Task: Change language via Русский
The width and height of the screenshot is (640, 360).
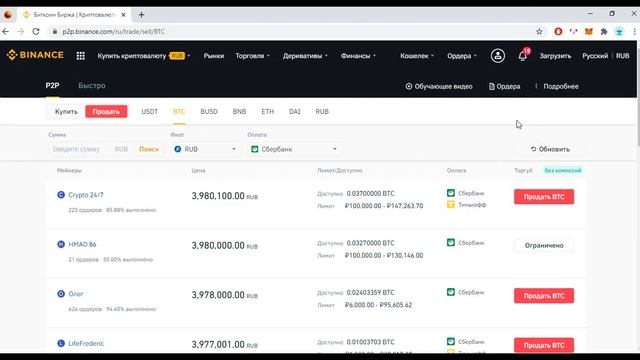Action: coord(595,56)
